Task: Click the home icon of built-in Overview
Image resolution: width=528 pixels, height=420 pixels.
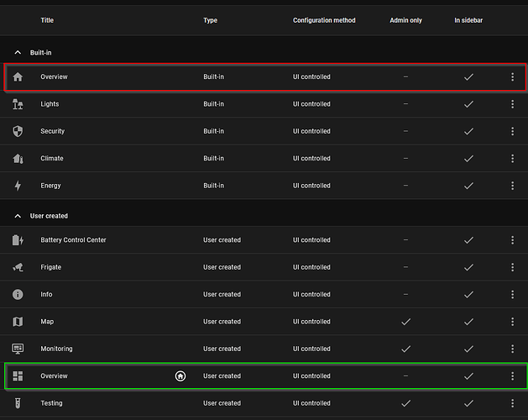Action: tap(18, 76)
